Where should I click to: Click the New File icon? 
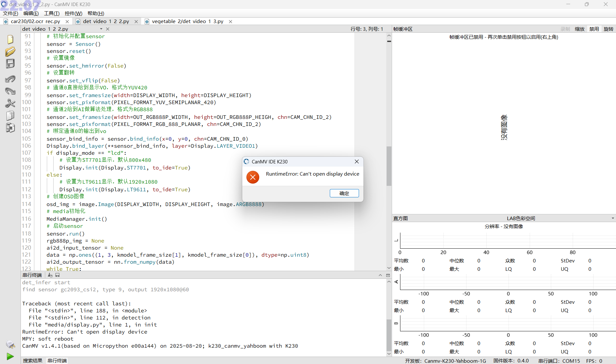10,39
